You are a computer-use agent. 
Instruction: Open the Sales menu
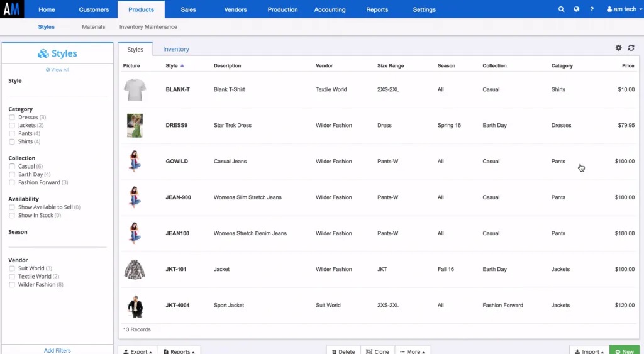pyautogui.click(x=188, y=9)
